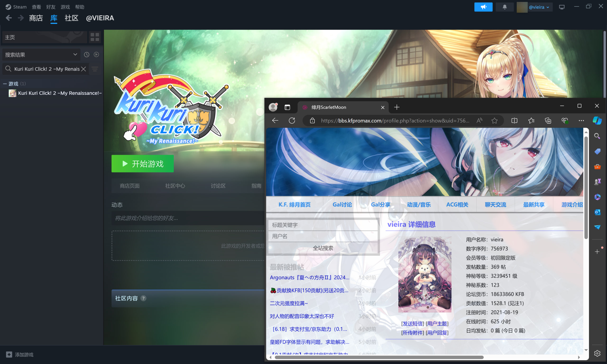
Task: Switch to the Gal讨论 forum tab
Action: pos(342,205)
